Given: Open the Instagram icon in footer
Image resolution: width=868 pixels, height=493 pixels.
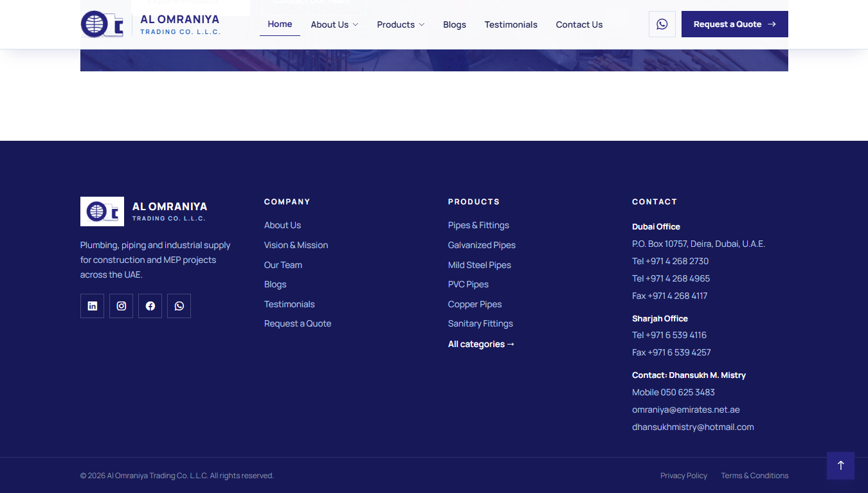Looking at the screenshot, I should click(x=121, y=306).
